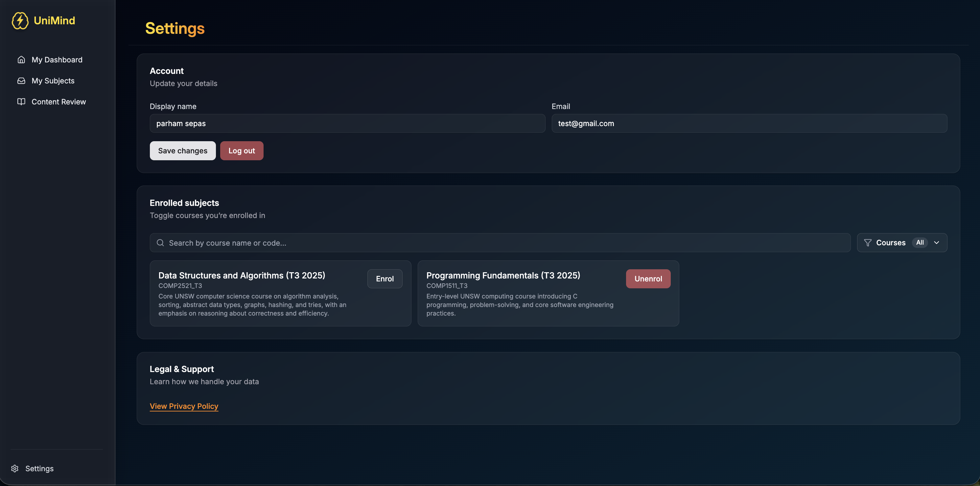The width and height of the screenshot is (980, 486).
Task: Unenrol from Programming Fundamentals
Action: pos(648,279)
